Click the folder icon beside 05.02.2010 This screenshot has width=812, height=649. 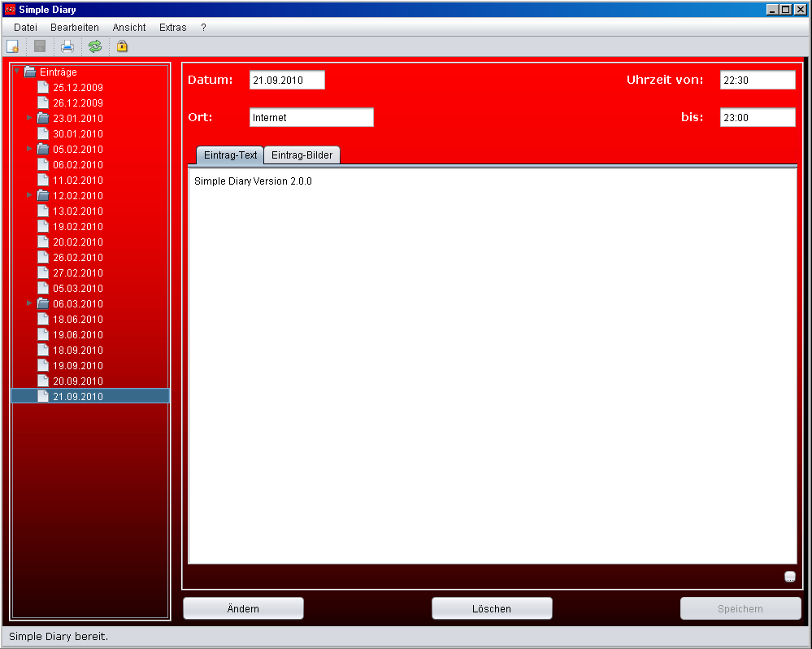click(44, 149)
